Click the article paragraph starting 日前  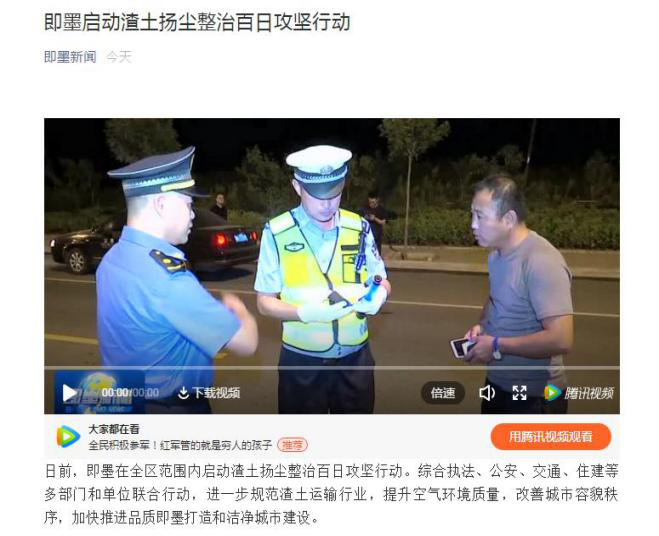(x=331, y=494)
